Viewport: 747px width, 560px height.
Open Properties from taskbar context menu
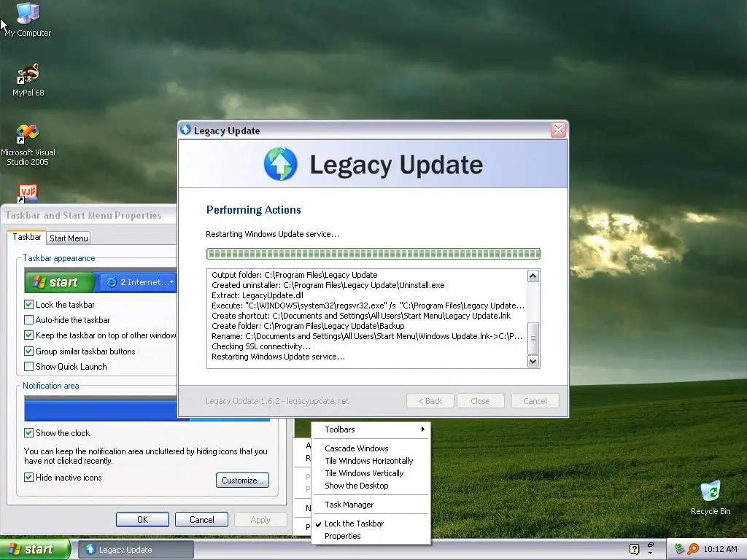point(371,536)
